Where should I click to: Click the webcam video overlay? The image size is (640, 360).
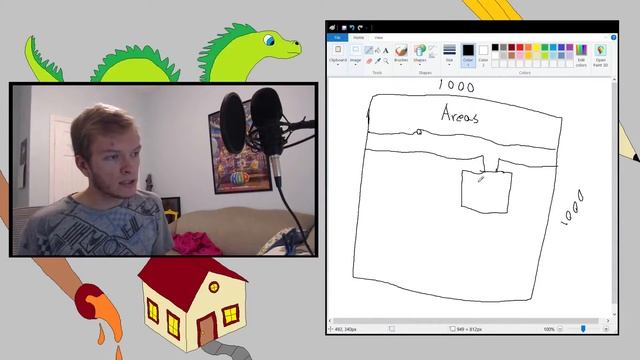click(164, 170)
